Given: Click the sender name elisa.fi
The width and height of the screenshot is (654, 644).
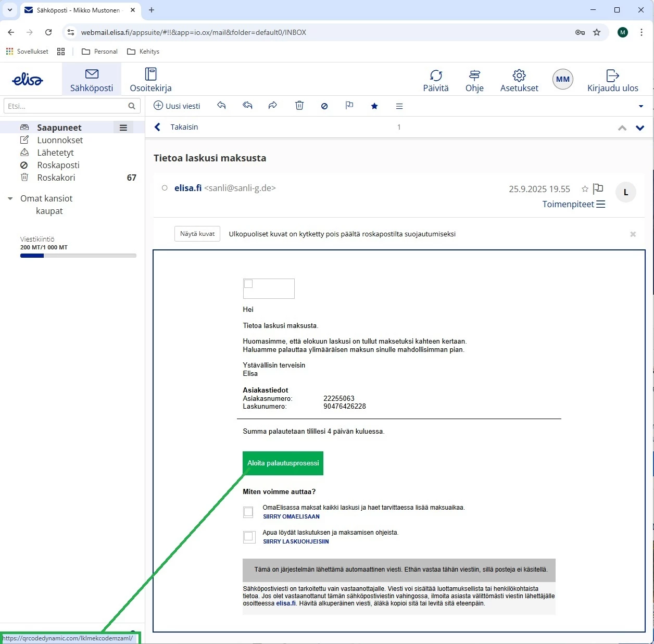Looking at the screenshot, I should pos(188,188).
